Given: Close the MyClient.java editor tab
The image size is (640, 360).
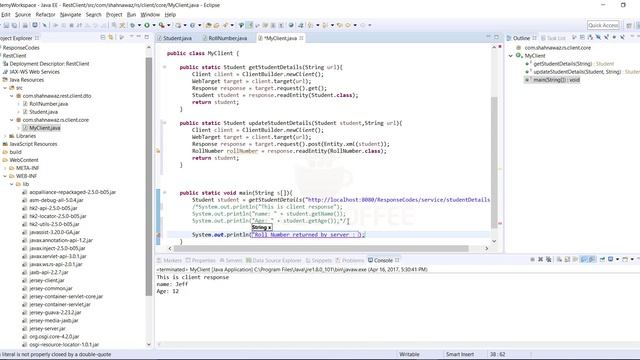Looking at the screenshot, I should click(x=301, y=38).
